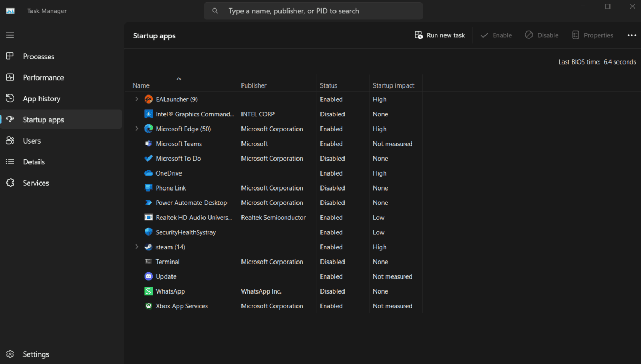641x364 pixels.
Task: Open the Services page
Action: coord(61,183)
